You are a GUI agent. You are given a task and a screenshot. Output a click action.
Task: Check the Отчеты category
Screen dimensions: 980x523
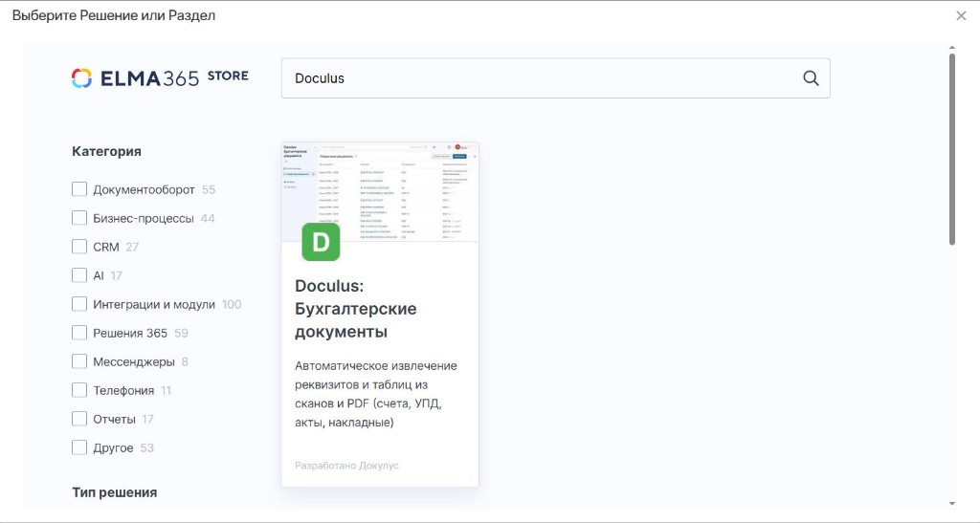(x=79, y=419)
